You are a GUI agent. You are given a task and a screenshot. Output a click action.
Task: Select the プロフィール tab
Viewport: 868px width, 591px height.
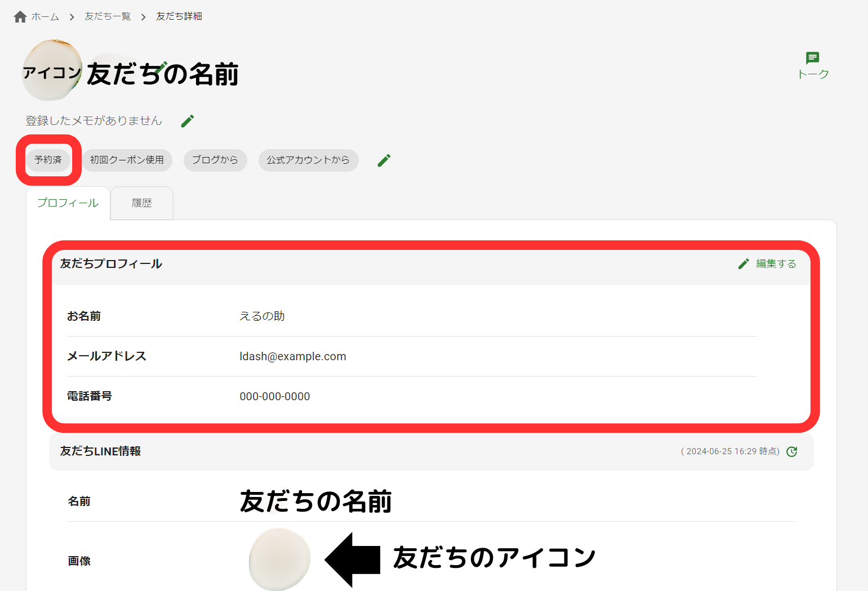pyautogui.click(x=68, y=203)
